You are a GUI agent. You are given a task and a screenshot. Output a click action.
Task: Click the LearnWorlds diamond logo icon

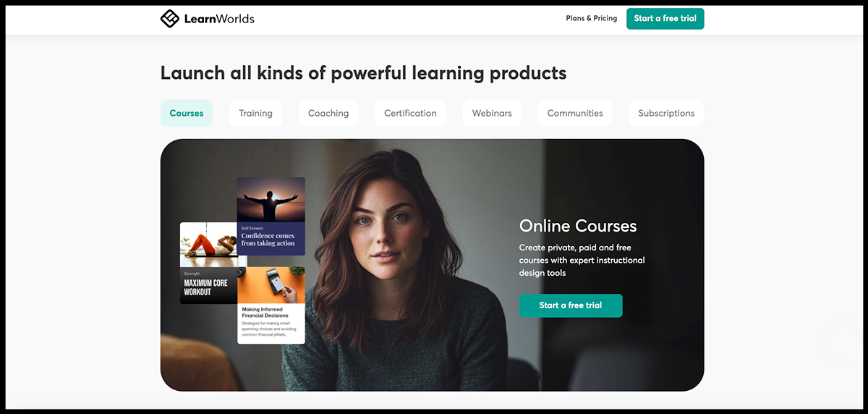[x=169, y=19]
